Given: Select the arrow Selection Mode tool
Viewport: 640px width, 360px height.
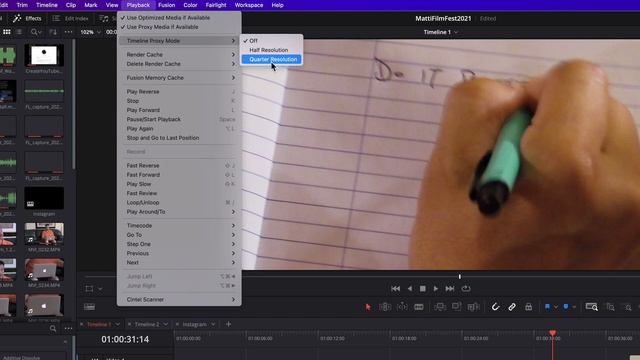Looking at the screenshot, I should (x=368, y=307).
